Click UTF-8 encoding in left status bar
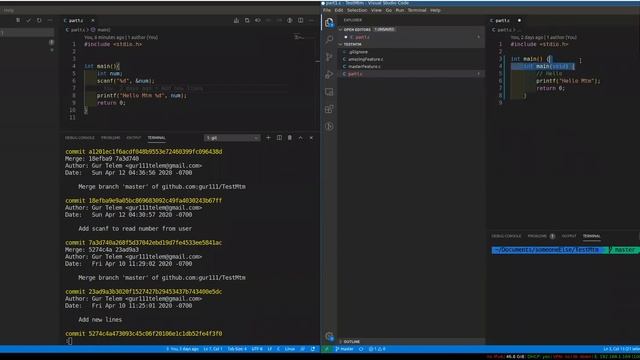 point(257,349)
